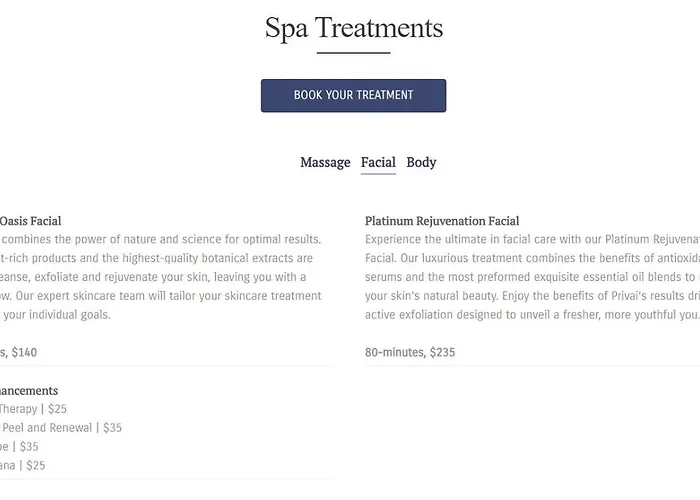Screen dimensions: 700x500
Task: Select the Facial tab
Action: [x=378, y=162]
